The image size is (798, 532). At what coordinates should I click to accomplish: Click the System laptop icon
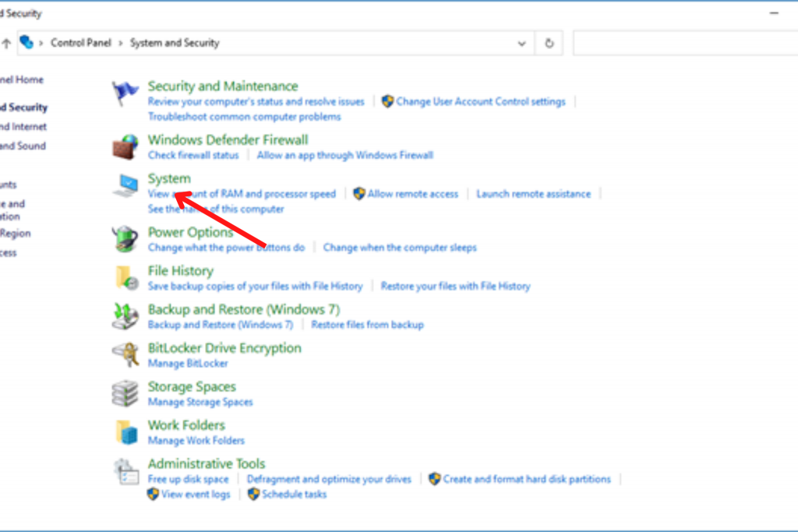[126, 185]
